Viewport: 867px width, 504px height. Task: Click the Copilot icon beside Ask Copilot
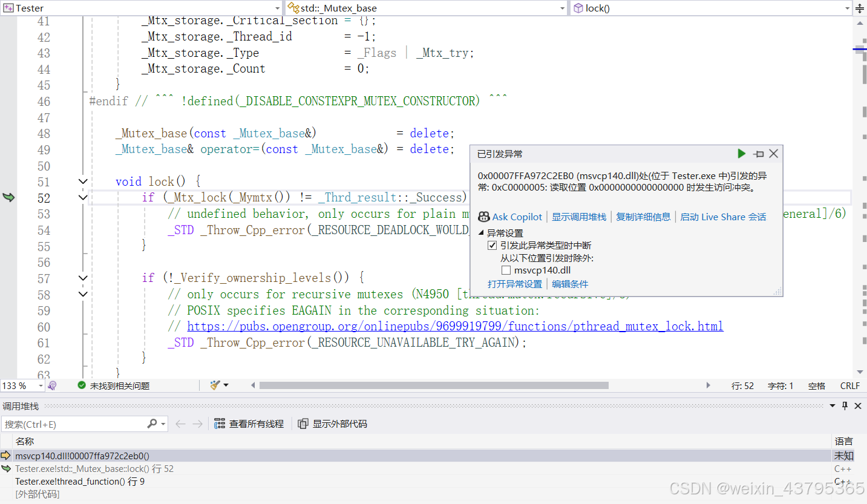484,217
